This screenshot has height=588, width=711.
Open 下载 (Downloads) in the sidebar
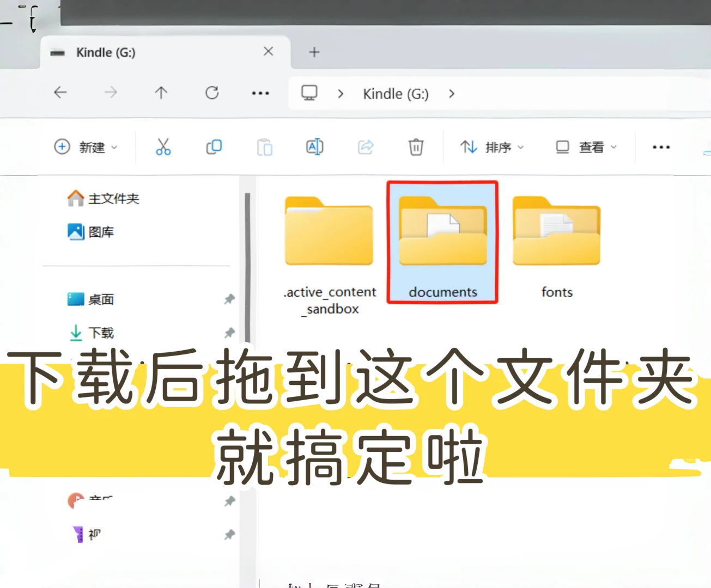click(91, 333)
